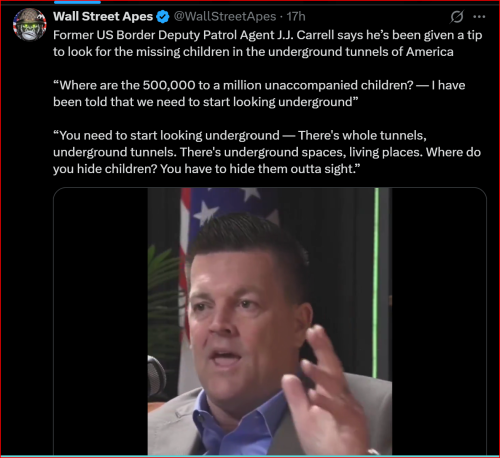Click the Wall Street Apes display name
The width and height of the screenshot is (500, 458).
pyautogui.click(x=103, y=16)
